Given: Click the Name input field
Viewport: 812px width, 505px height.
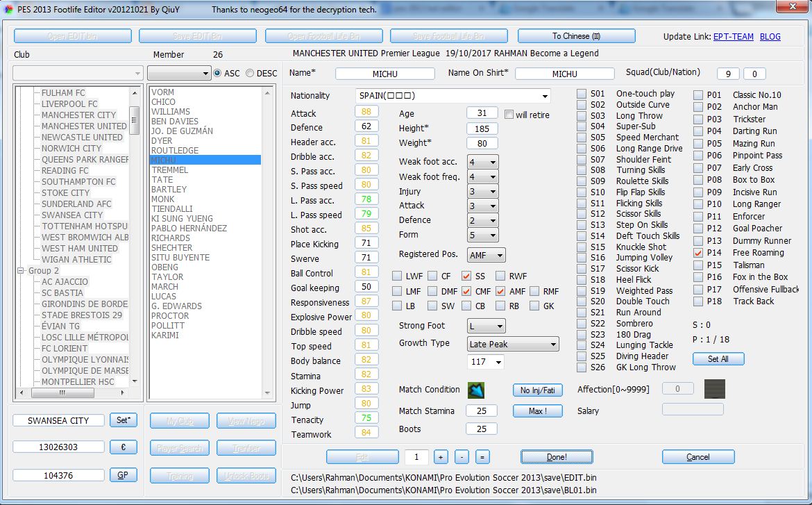Looking at the screenshot, I should [x=384, y=74].
